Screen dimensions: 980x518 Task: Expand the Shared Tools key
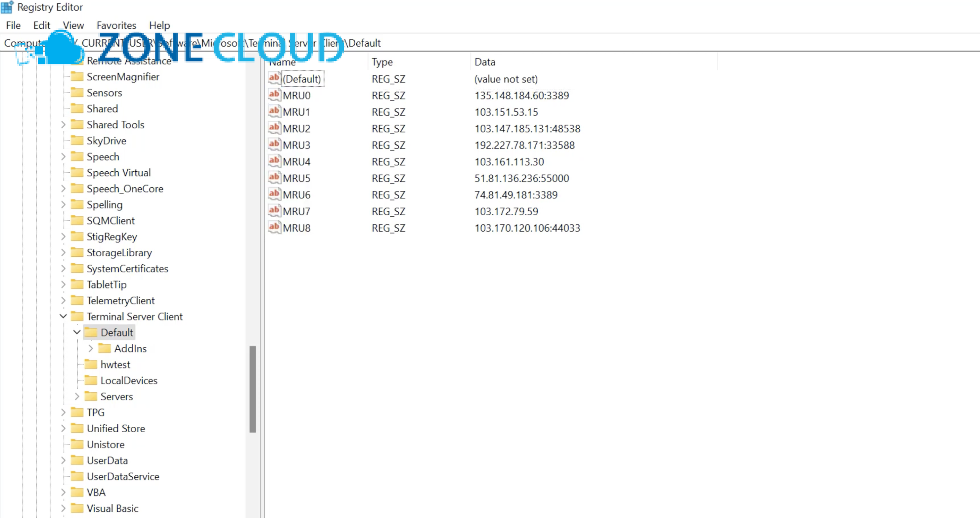tap(63, 125)
